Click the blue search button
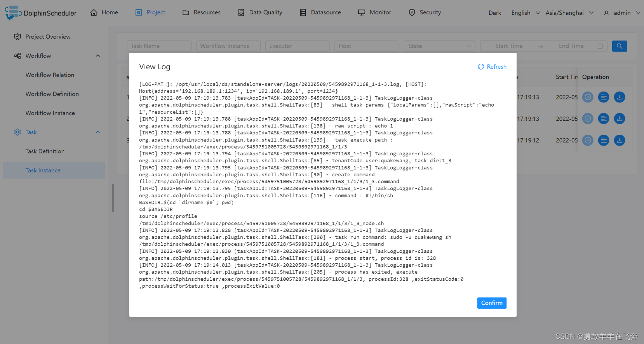 [620, 46]
